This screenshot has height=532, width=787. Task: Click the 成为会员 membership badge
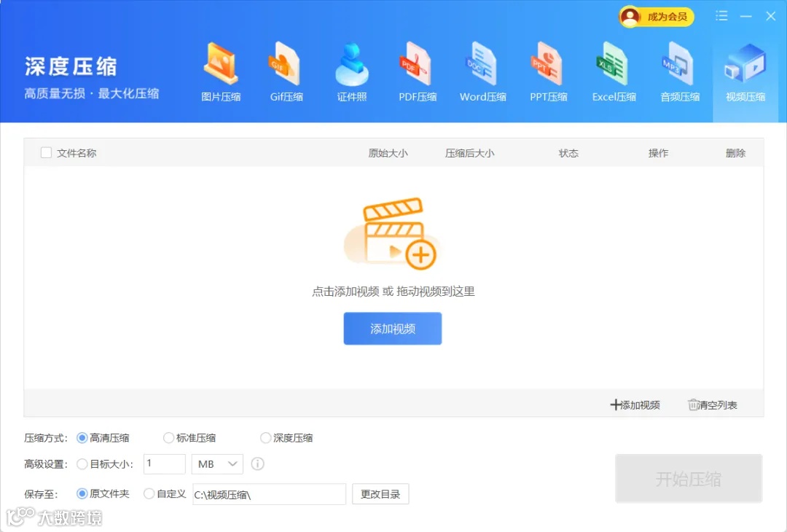click(655, 16)
